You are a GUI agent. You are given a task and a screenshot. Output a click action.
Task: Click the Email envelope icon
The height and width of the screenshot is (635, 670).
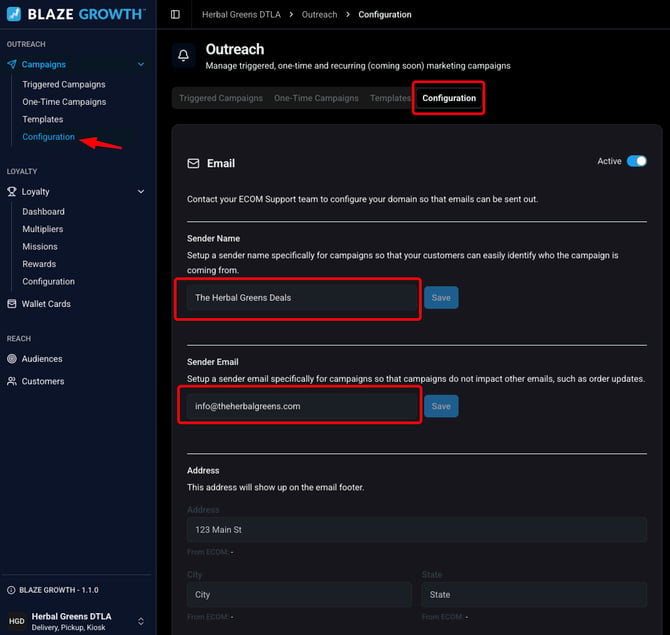click(x=193, y=164)
